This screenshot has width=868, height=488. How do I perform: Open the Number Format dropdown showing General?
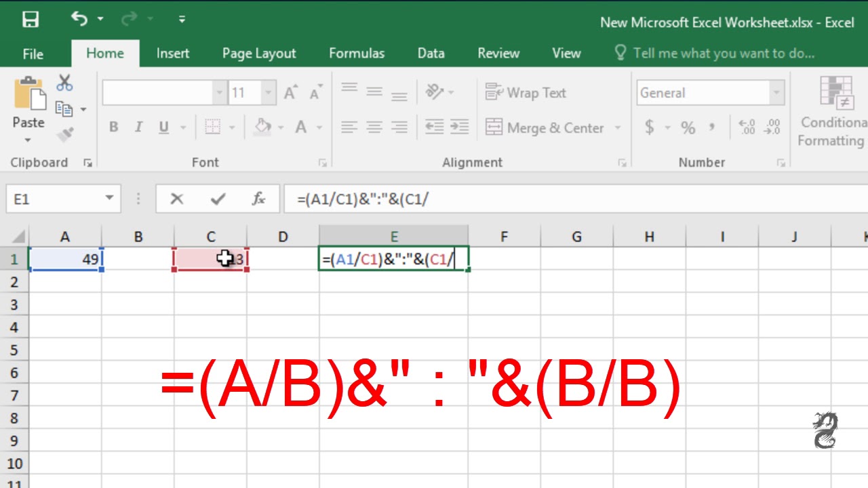point(776,92)
